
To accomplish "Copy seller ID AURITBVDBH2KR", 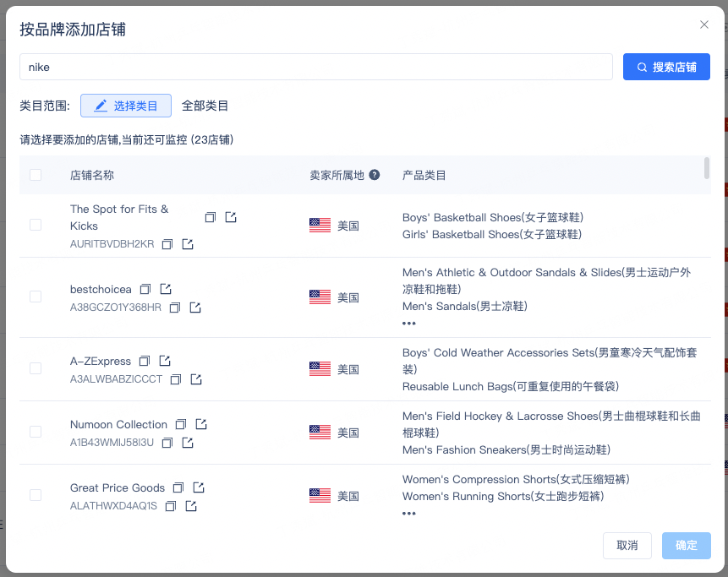I will point(167,244).
